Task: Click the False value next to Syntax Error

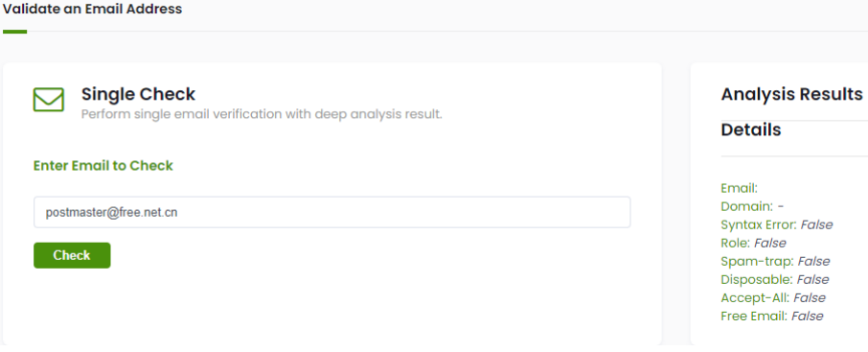Action: [816, 225]
